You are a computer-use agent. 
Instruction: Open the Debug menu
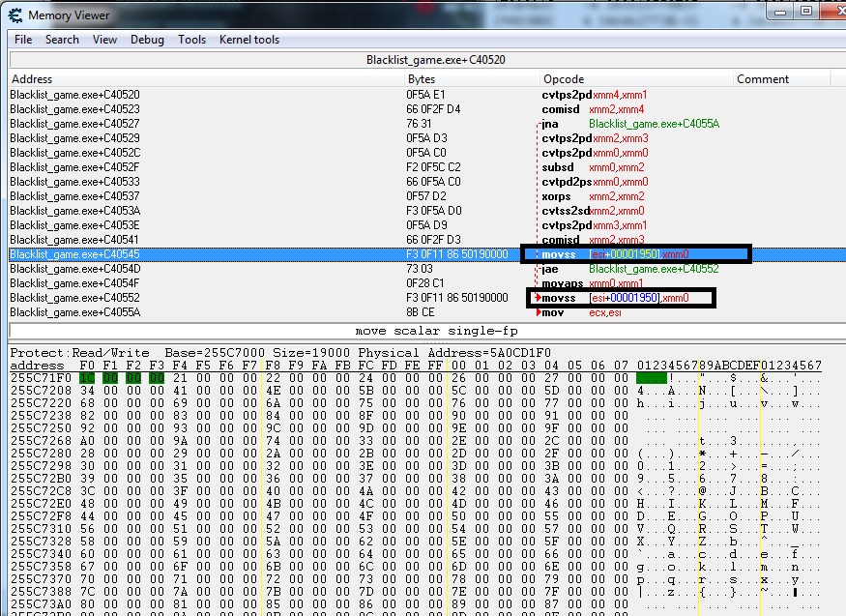tap(147, 40)
